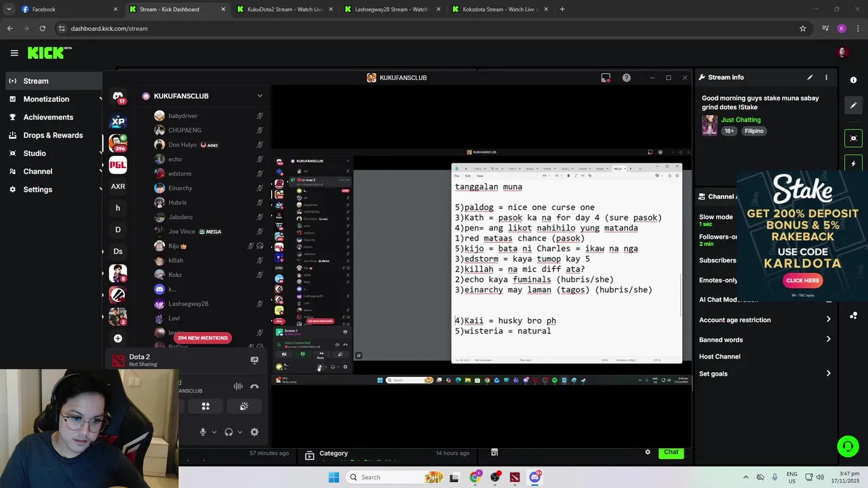Click CLICK HERE on Stake banner

[803, 281]
